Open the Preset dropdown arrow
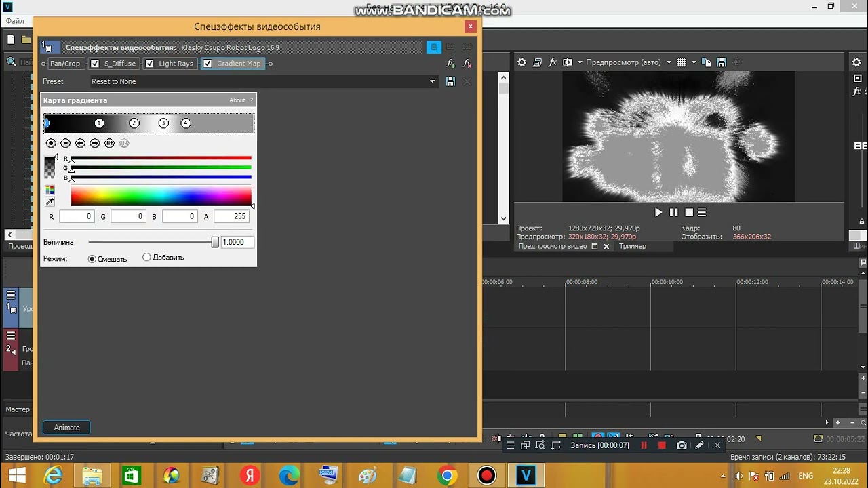 pos(432,81)
